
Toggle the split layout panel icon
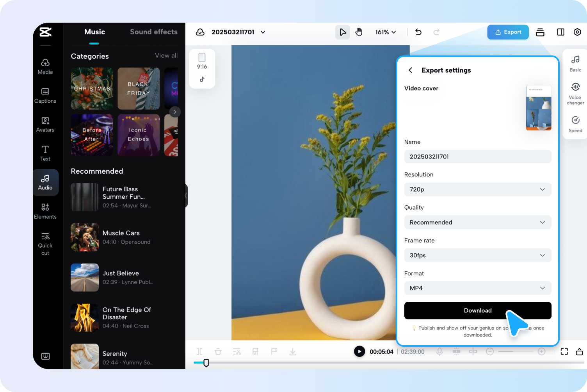[x=560, y=32]
